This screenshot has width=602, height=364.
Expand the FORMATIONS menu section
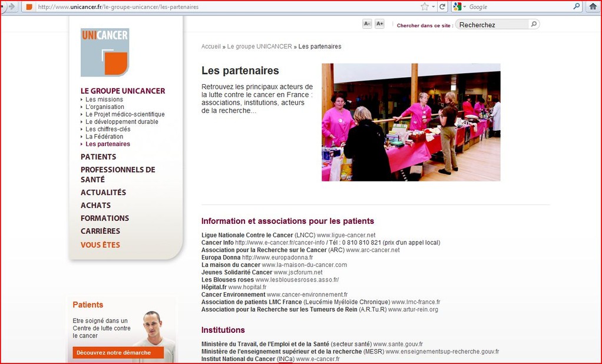[105, 218]
